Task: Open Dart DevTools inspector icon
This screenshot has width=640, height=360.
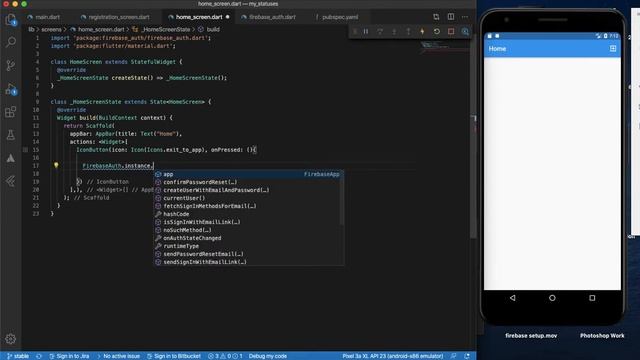Action: (465, 31)
